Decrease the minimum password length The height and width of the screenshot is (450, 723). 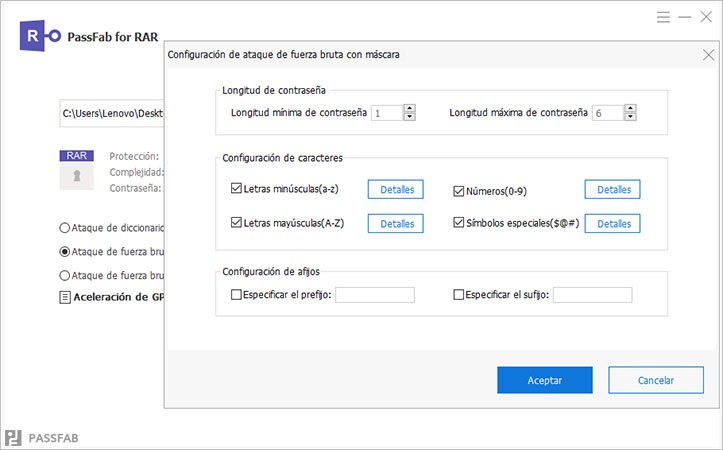tap(409, 117)
